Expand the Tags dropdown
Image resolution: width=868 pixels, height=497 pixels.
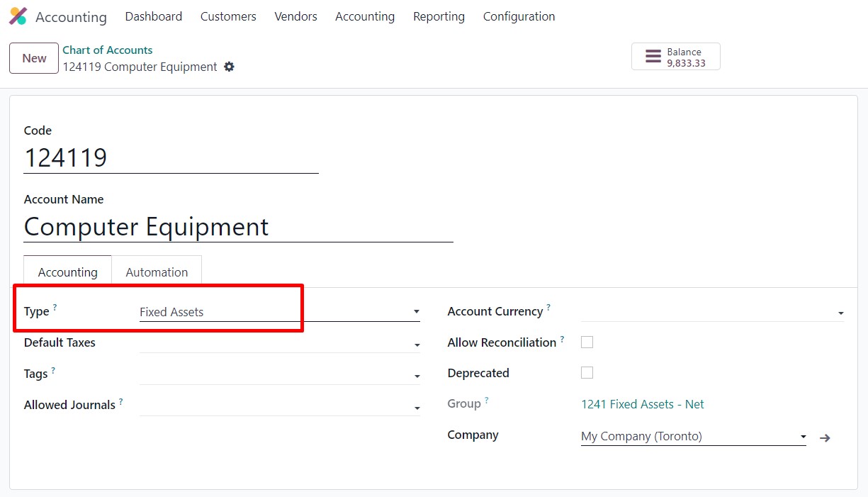280,374
